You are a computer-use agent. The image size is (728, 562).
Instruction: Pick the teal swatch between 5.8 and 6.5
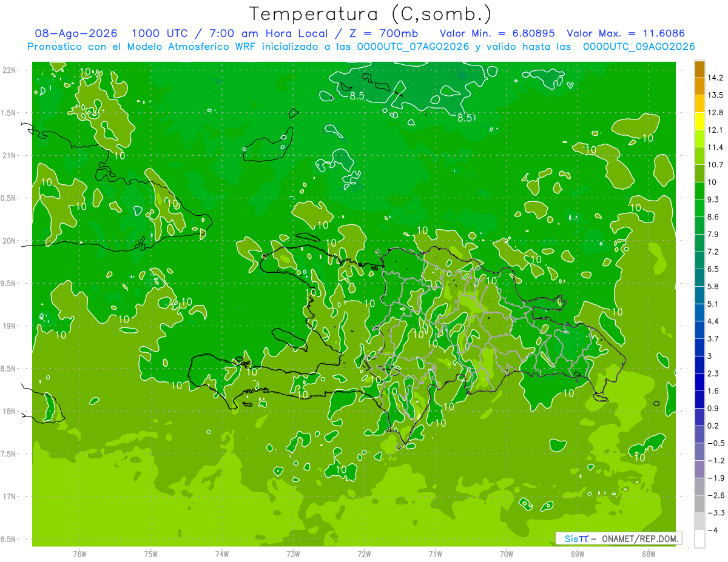click(x=699, y=278)
